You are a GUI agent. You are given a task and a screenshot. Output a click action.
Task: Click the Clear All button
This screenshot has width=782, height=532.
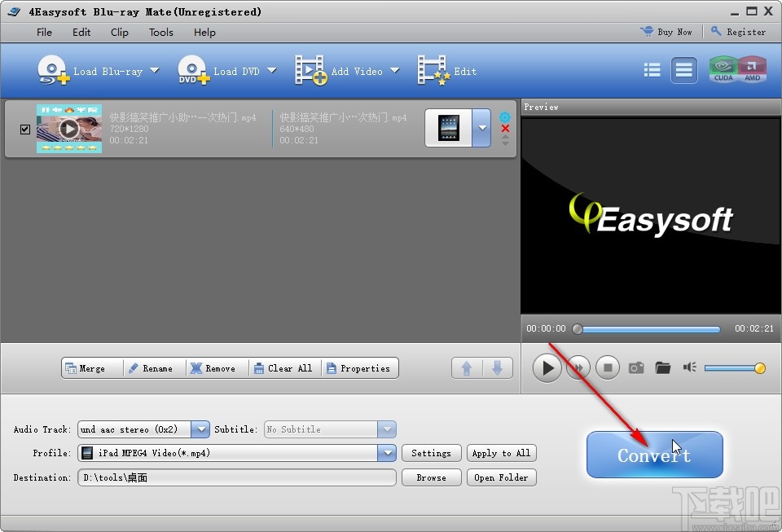[285, 368]
